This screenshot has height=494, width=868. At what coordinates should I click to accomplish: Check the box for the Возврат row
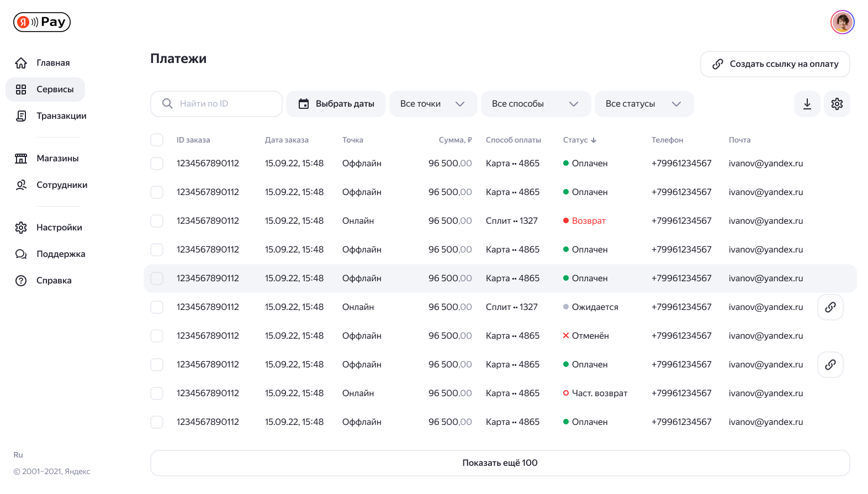point(157,221)
